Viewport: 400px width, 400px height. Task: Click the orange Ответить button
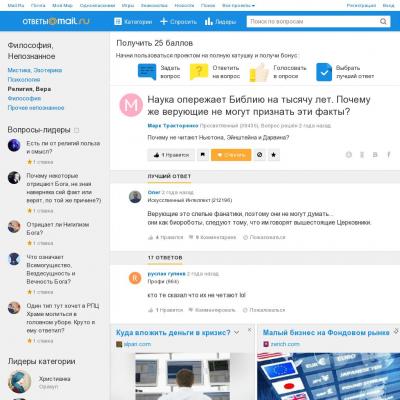click(x=231, y=155)
